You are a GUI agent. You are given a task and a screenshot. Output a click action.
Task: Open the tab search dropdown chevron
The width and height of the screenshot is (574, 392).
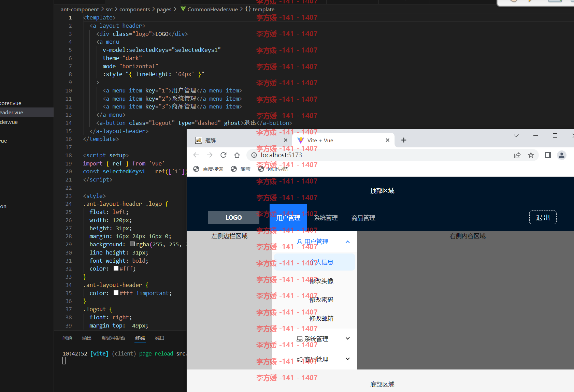click(x=516, y=135)
